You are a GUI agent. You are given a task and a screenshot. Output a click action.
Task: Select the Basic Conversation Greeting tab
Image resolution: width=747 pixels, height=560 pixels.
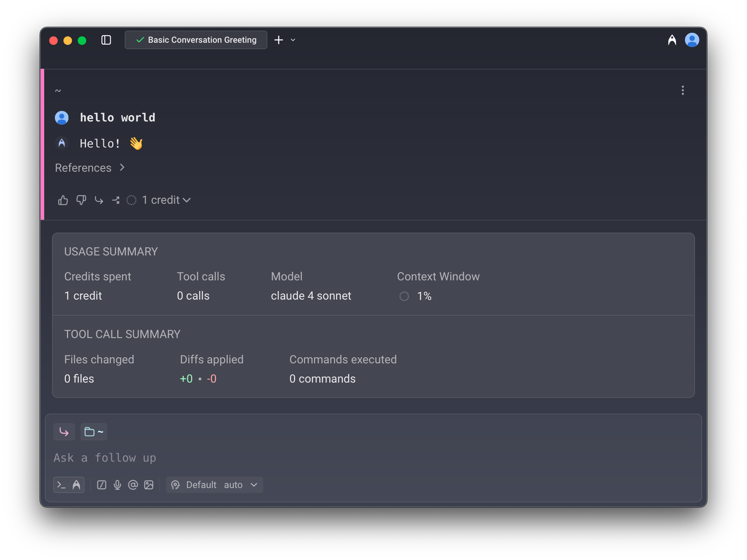point(196,40)
